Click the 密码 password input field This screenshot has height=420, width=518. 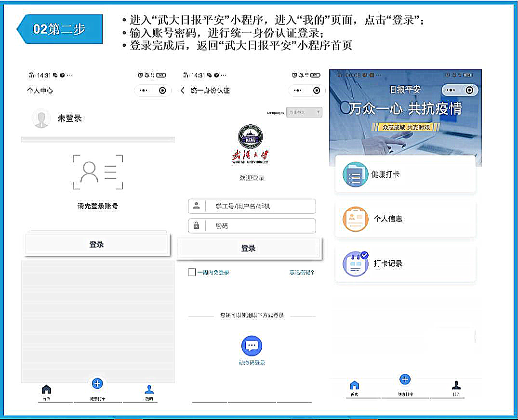260,225
